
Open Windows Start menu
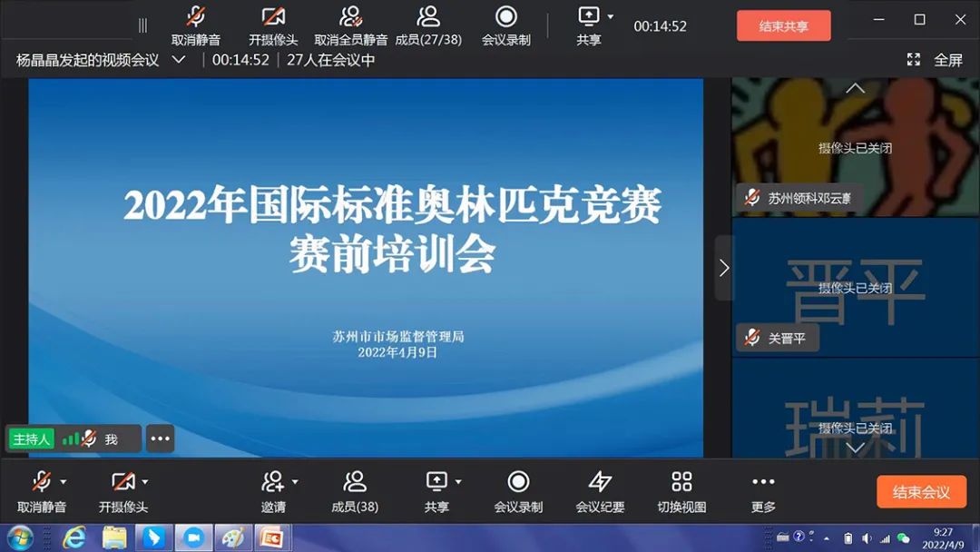(x=19, y=537)
